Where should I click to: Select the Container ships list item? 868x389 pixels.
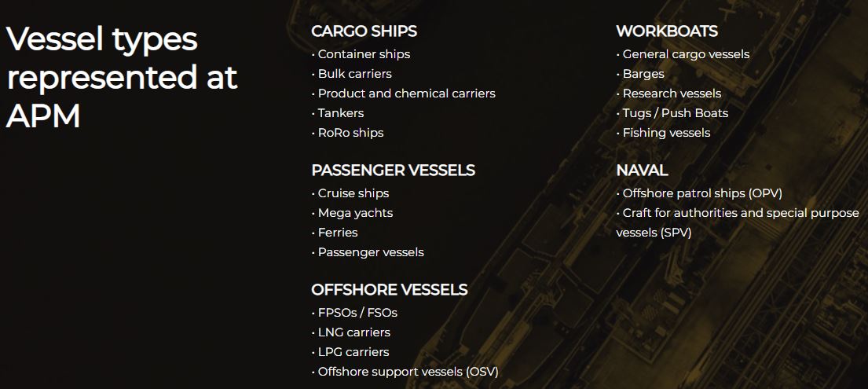[x=361, y=54]
